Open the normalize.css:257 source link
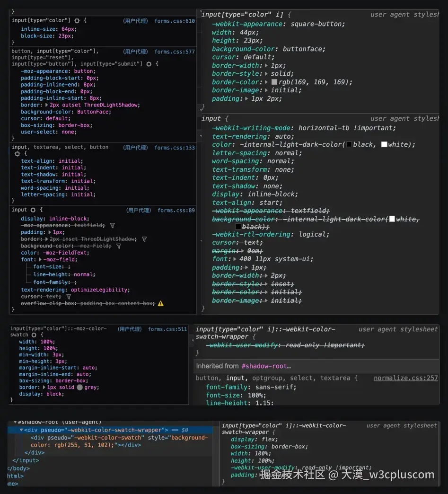 (406, 378)
